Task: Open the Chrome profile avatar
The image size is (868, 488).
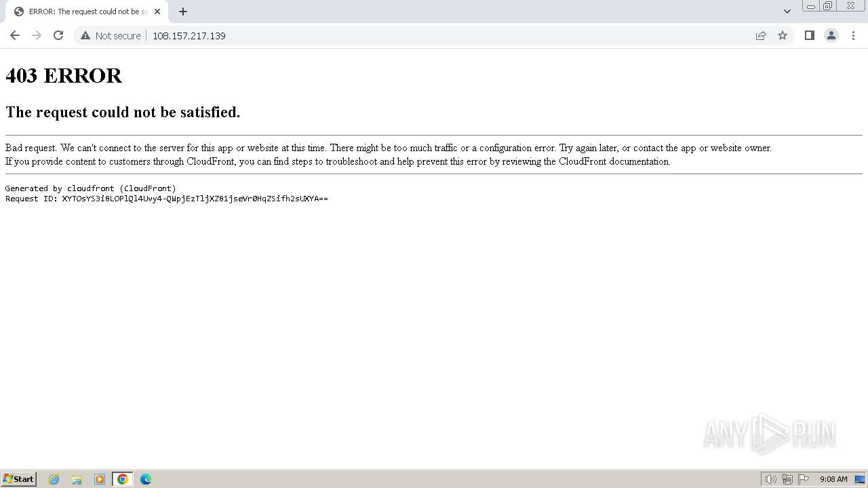Action: point(831,35)
